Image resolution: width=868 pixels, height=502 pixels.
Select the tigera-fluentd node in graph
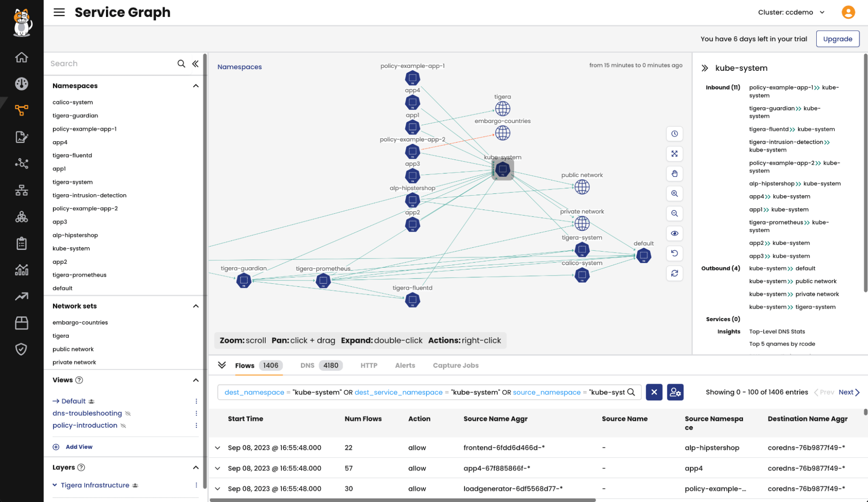point(413,300)
